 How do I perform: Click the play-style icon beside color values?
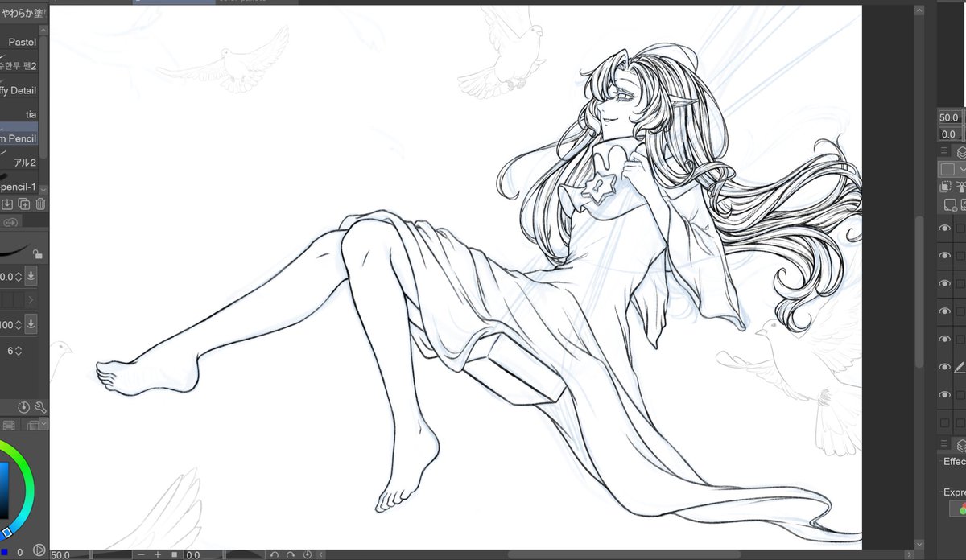[39, 550]
